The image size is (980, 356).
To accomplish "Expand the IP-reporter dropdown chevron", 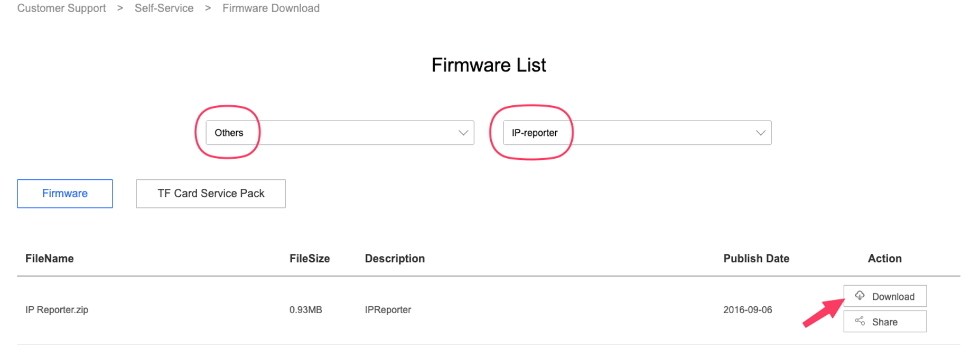I will [761, 133].
